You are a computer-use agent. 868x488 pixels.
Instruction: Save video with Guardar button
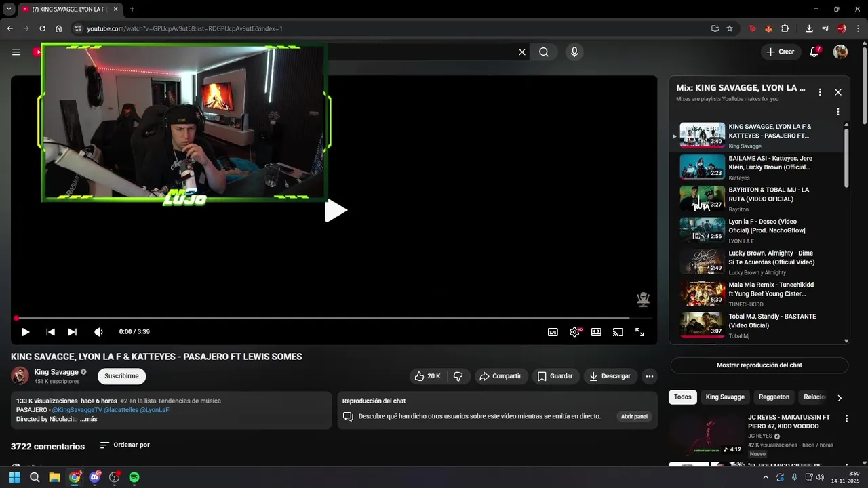tap(555, 376)
